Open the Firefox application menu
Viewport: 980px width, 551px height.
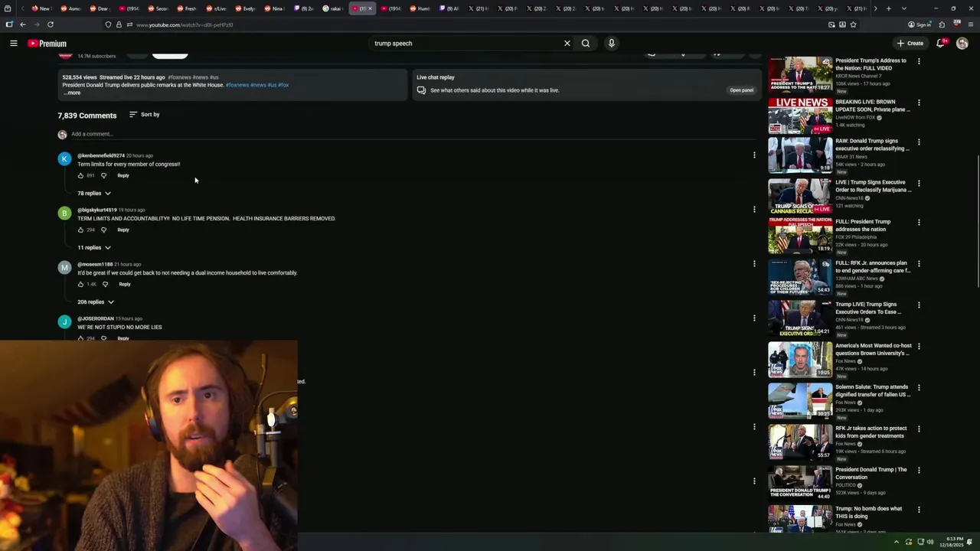pyautogui.click(x=970, y=24)
